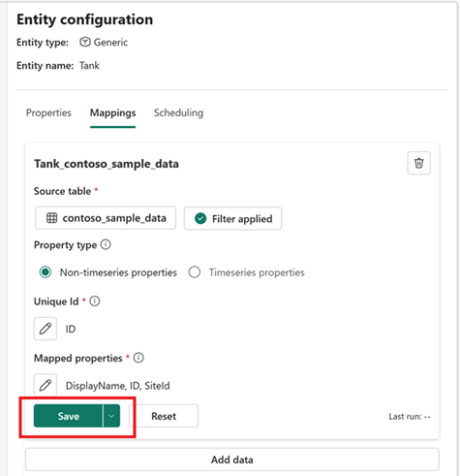
Task: Click the Add data button
Action: tap(232, 460)
